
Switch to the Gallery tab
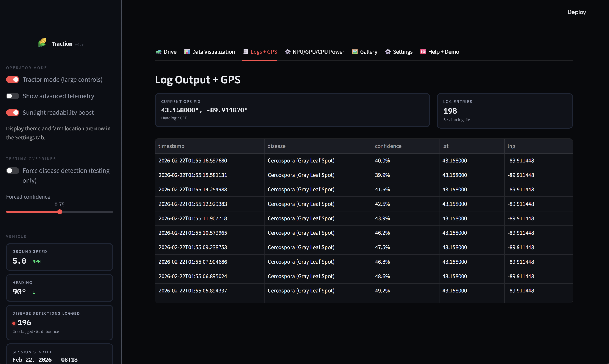(368, 52)
